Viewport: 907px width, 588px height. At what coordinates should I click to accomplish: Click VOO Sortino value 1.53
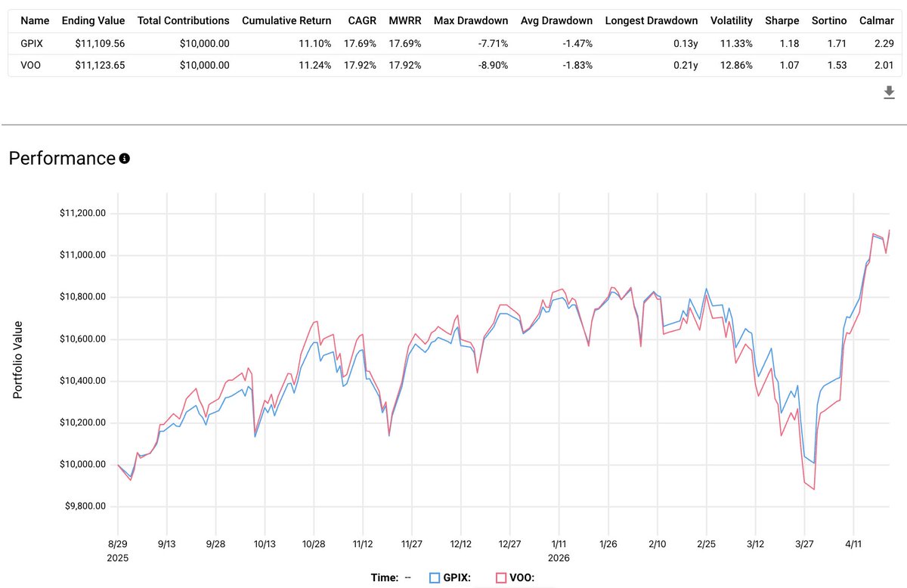[x=837, y=65]
